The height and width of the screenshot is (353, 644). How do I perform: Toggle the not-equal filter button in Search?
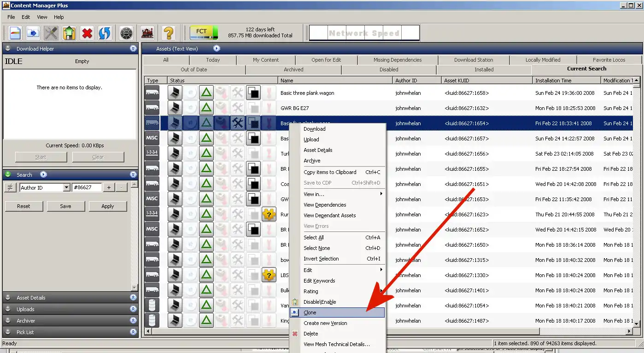(10, 187)
